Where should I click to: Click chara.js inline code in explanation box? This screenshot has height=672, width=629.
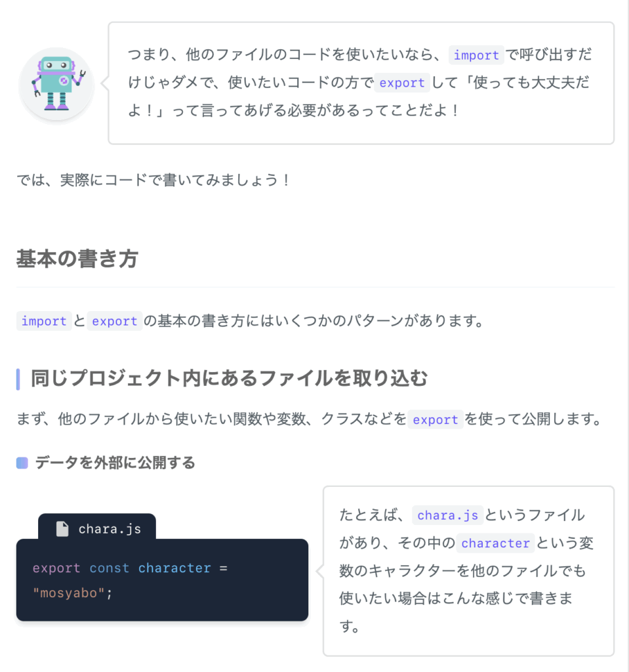point(448,515)
